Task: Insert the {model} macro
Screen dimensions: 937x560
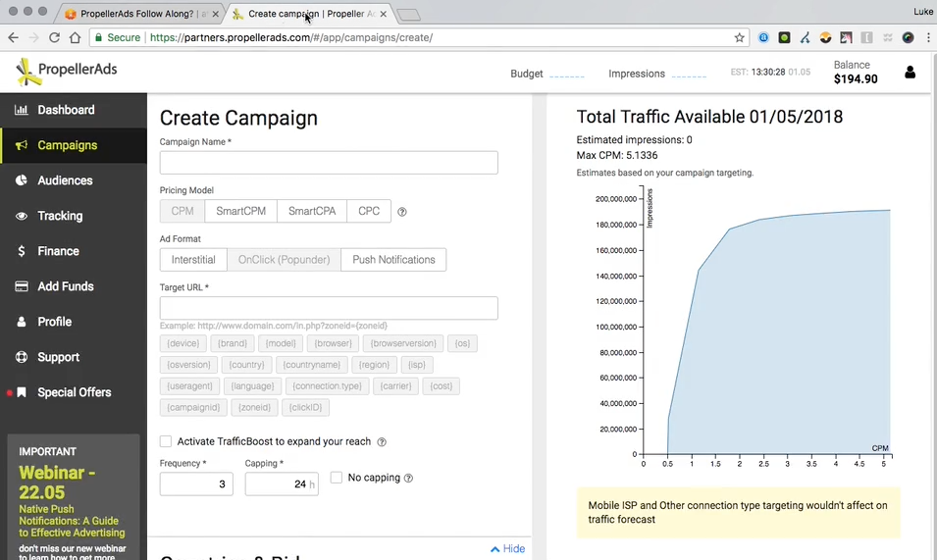Action: pos(281,343)
